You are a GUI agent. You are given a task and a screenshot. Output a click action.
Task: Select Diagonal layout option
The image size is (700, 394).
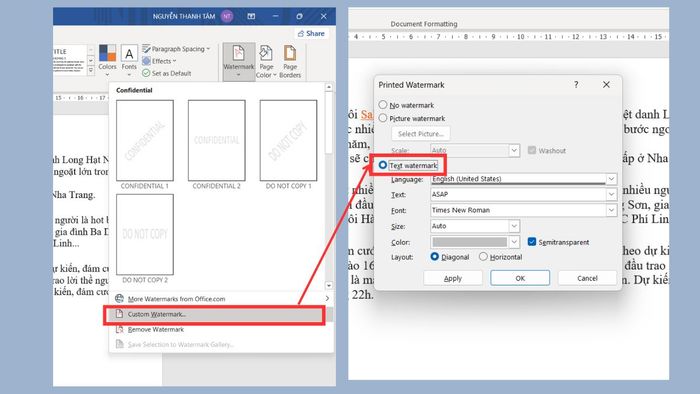[x=434, y=257]
